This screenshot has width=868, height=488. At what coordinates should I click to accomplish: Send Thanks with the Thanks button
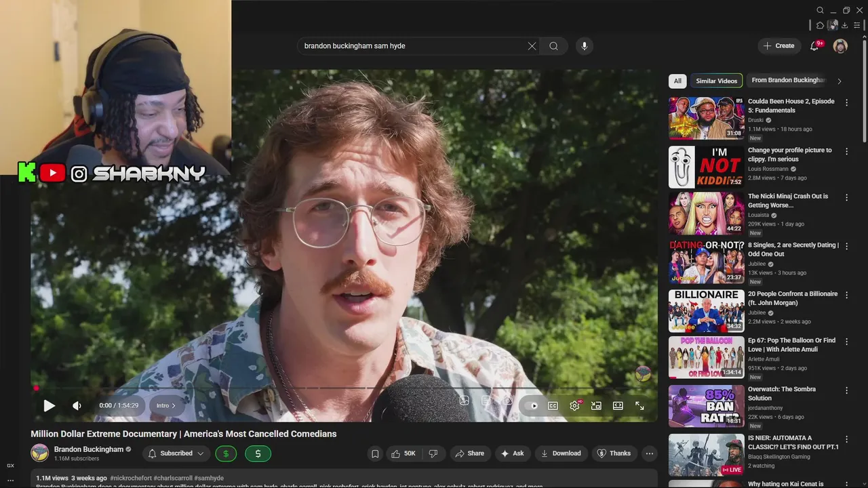point(614,453)
